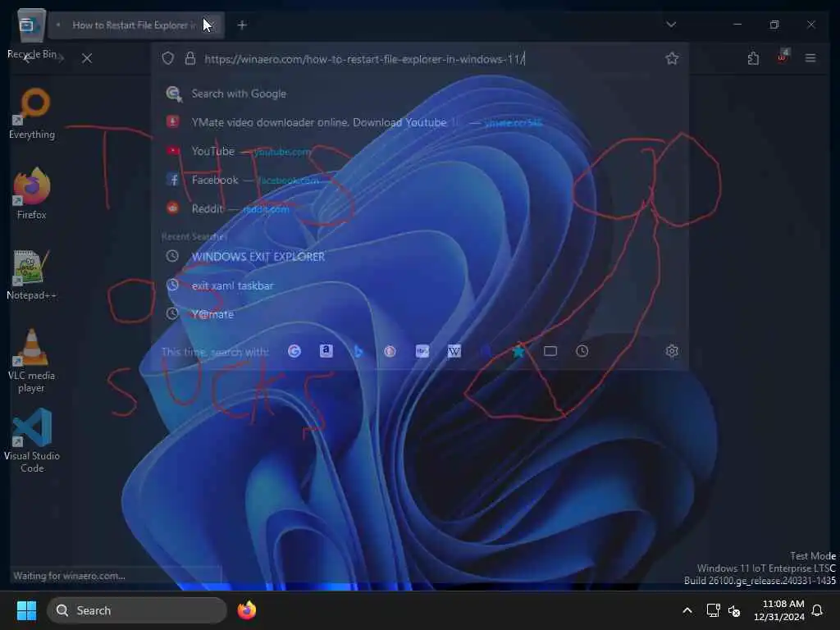The image size is (840, 630).
Task: Click the tracking protection shield icon
Action: 168,58
